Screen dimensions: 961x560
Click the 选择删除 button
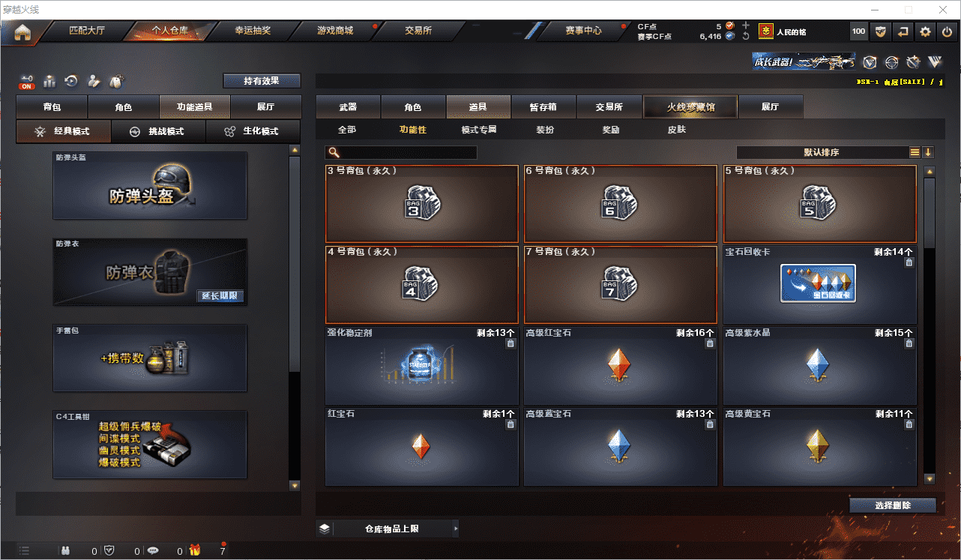coord(893,505)
